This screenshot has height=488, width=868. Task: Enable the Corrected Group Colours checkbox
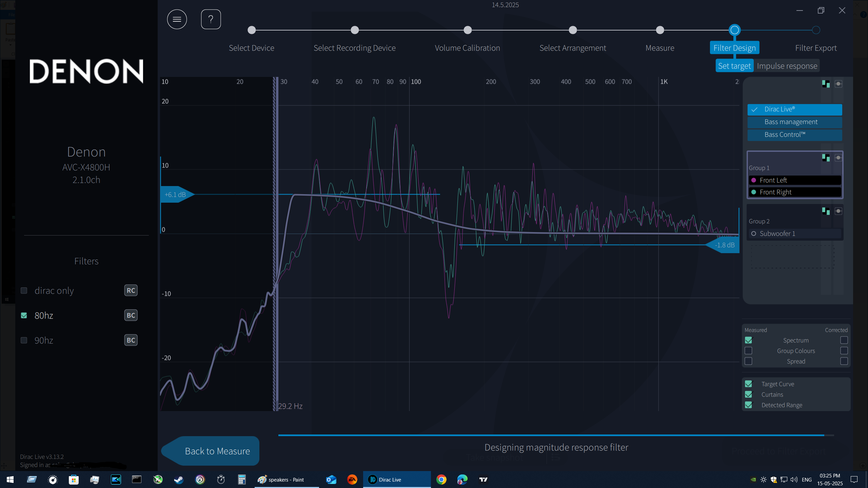(844, 350)
